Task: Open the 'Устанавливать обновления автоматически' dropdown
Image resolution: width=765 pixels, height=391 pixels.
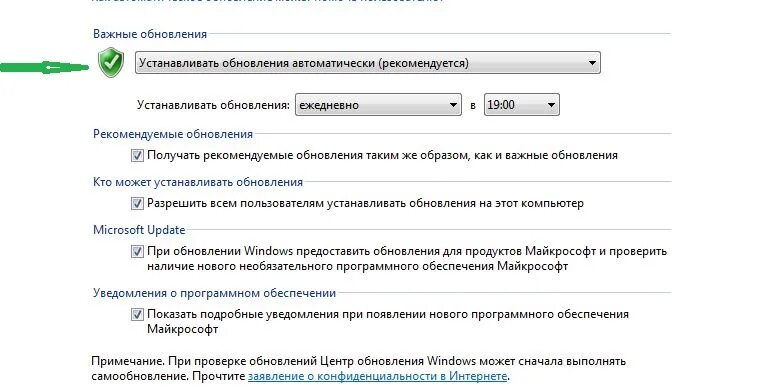Action: coord(367,63)
